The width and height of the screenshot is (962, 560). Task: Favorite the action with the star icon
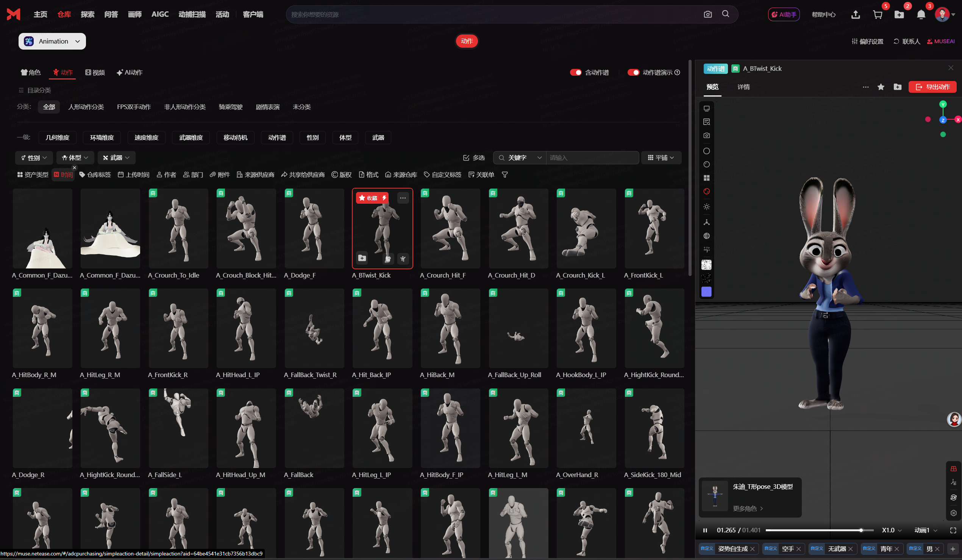(x=881, y=87)
